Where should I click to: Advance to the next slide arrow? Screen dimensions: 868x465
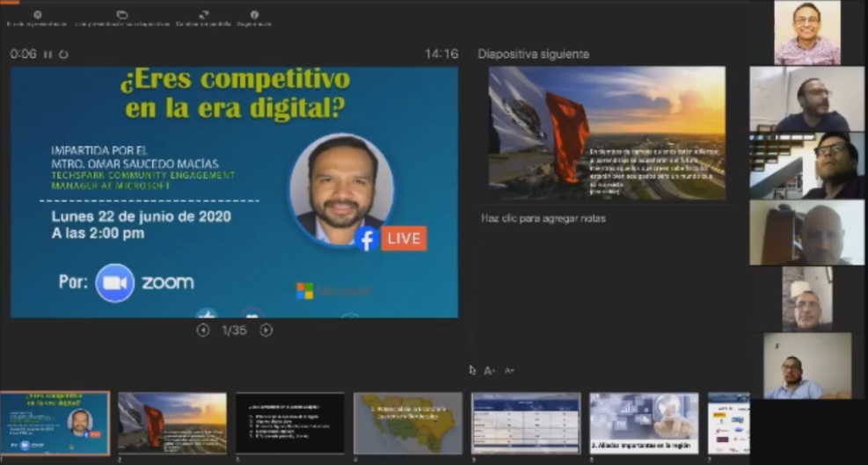(x=266, y=331)
